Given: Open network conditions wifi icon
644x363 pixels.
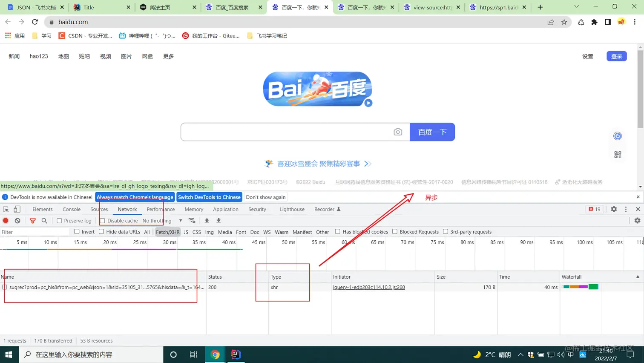Looking at the screenshot, I should coord(192,221).
